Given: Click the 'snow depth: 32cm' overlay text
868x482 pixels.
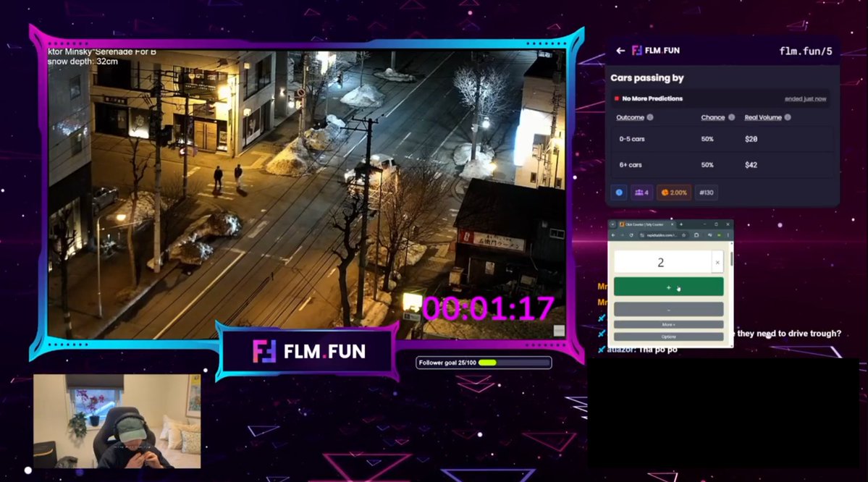Looking at the screenshot, I should point(83,62).
